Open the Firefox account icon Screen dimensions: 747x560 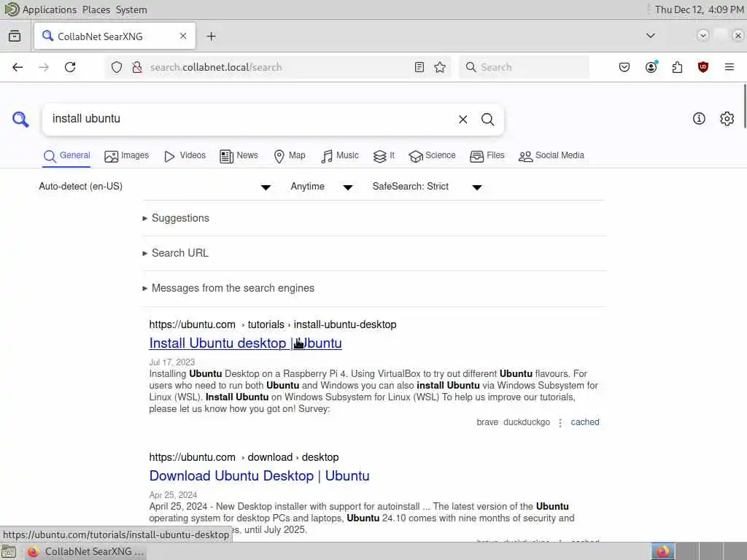[x=651, y=67]
